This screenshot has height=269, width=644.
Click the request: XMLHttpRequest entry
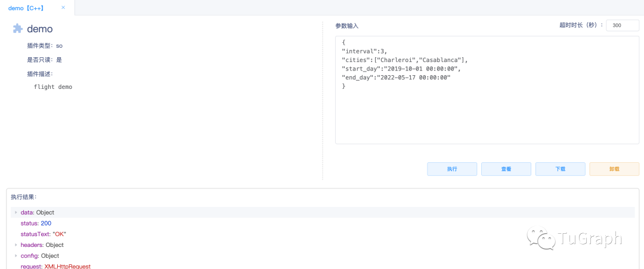(x=55, y=266)
